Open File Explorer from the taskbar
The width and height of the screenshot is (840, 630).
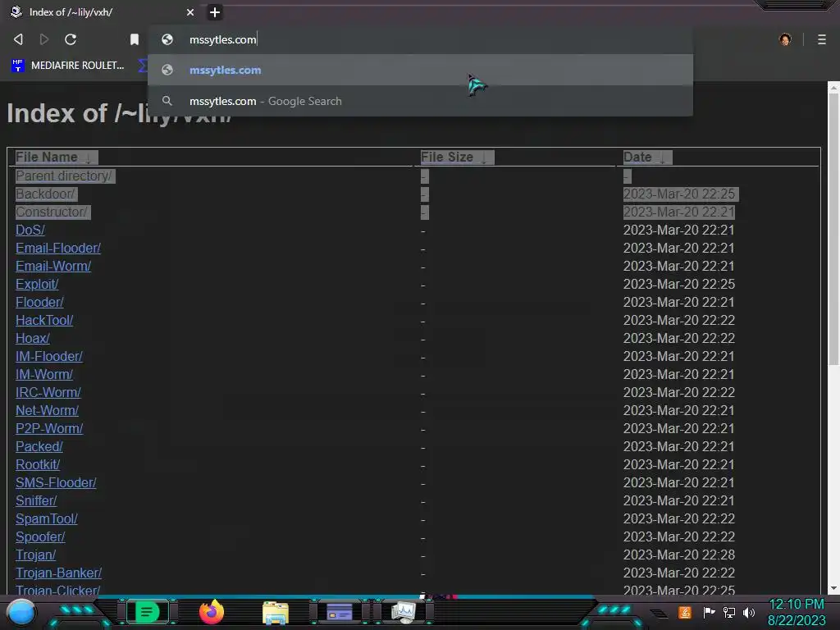(276, 613)
